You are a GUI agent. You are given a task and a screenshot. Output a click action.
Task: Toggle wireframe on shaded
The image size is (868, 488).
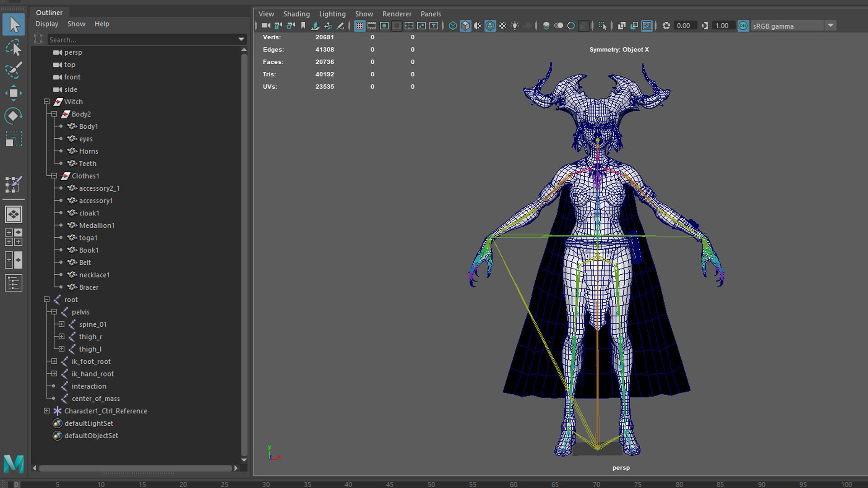pyautogui.click(x=490, y=26)
